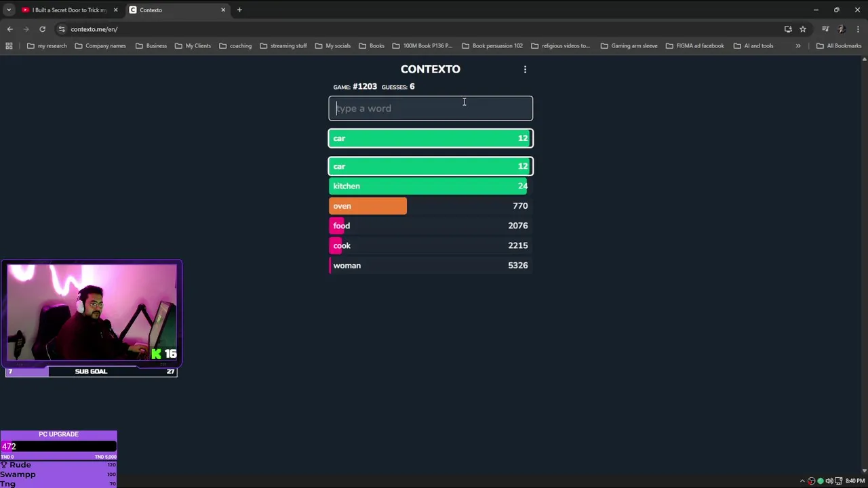
Task: Open the 'coaching' bookmark folder
Action: pyautogui.click(x=235, y=46)
